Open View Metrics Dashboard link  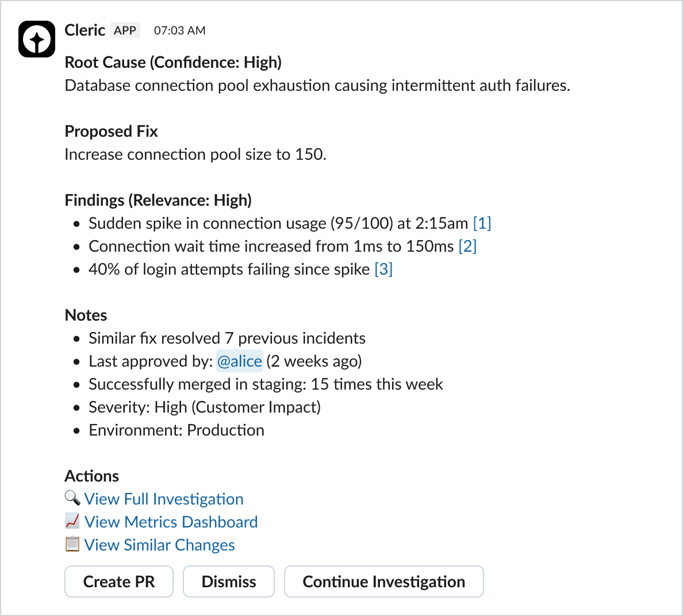pyautogui.click(x=171, y=522)
